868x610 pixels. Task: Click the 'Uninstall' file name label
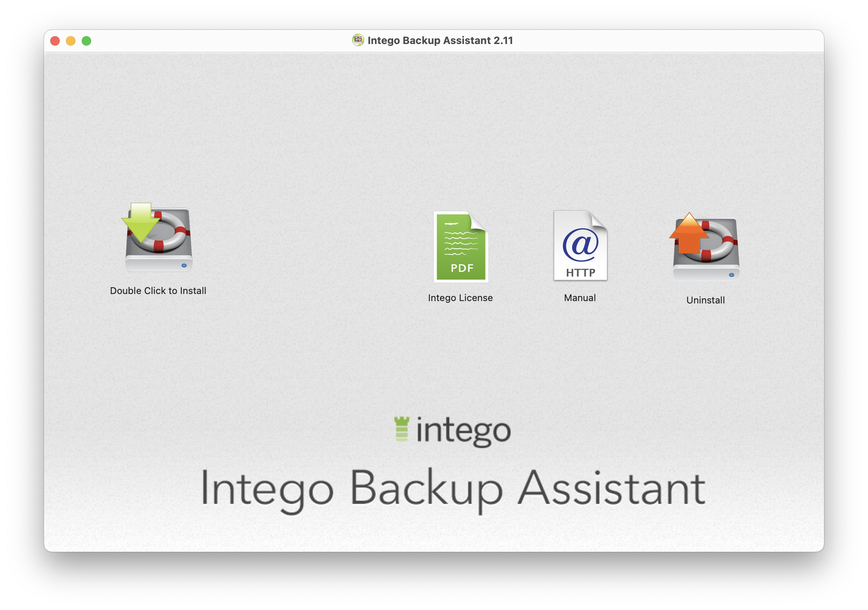[x=705, y=300]
